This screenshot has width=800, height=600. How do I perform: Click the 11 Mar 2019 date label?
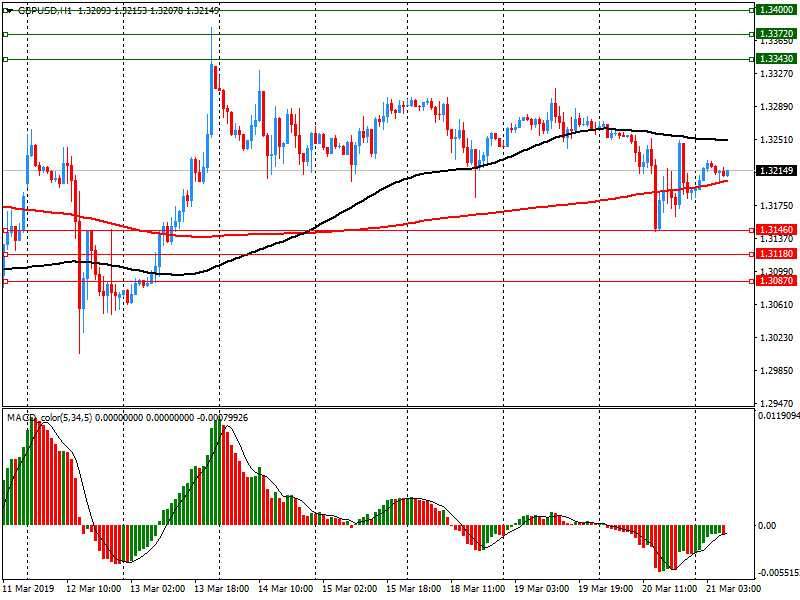pyautogui.click(x=30, y=589)
